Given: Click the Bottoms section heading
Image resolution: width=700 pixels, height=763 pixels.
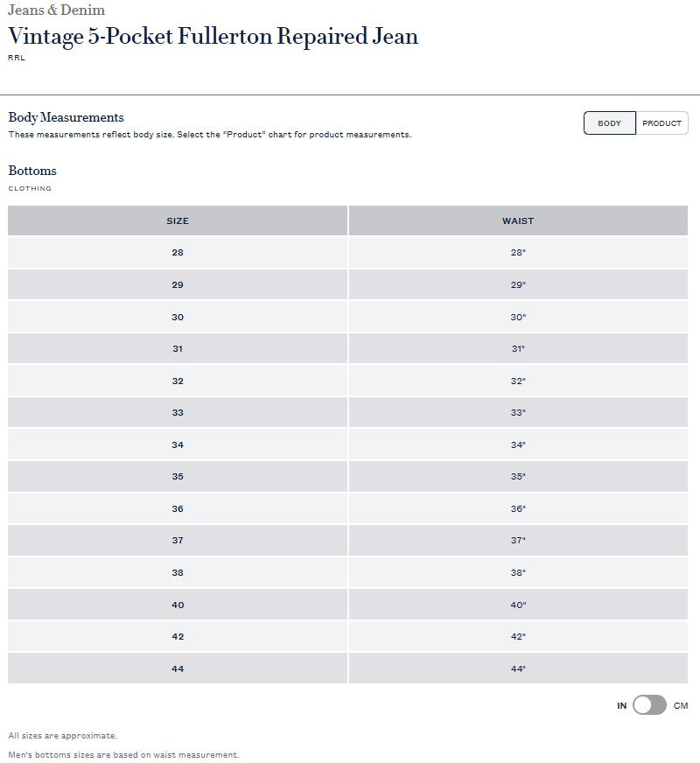Looking at the screenshot, I should [x=32, y=171].
